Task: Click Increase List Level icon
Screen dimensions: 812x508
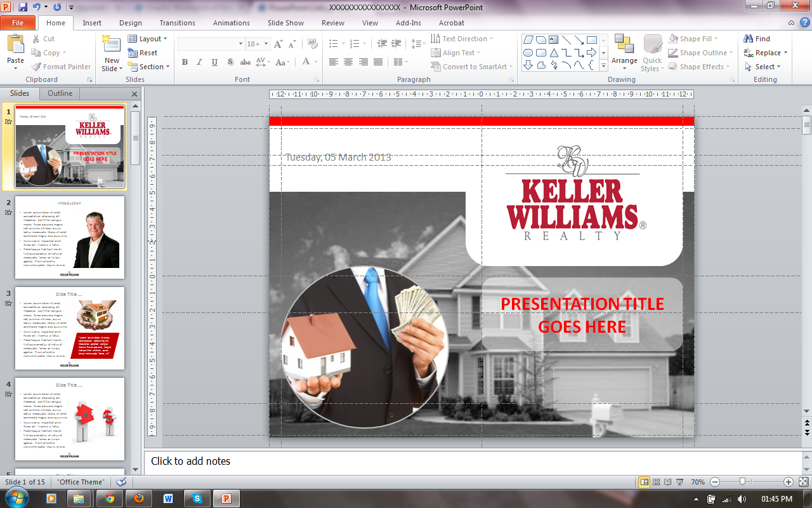Action: (x=397, y=44)
